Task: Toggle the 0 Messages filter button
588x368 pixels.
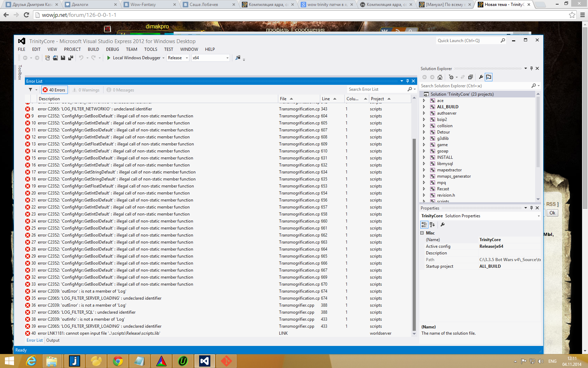Action: pos(120,90)
